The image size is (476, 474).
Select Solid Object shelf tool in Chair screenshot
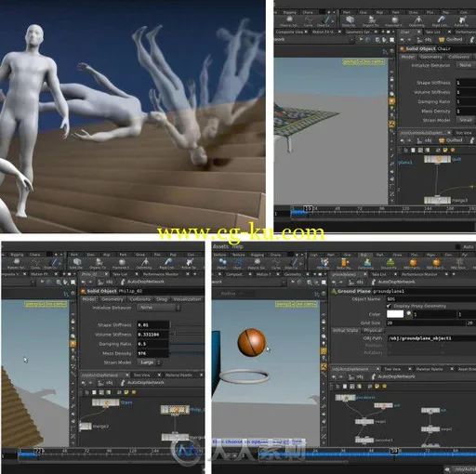(350, 21)
